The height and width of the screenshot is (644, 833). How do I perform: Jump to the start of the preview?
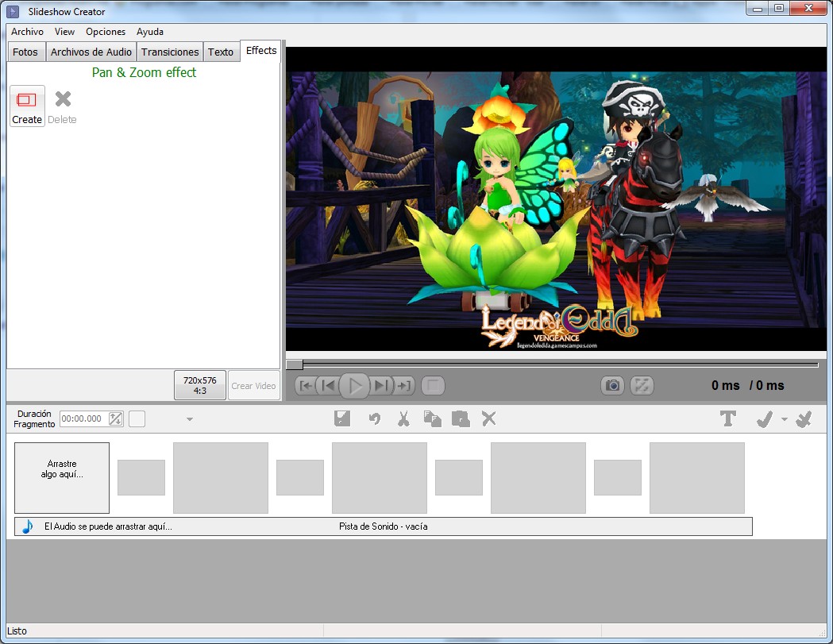coord(305,386)
